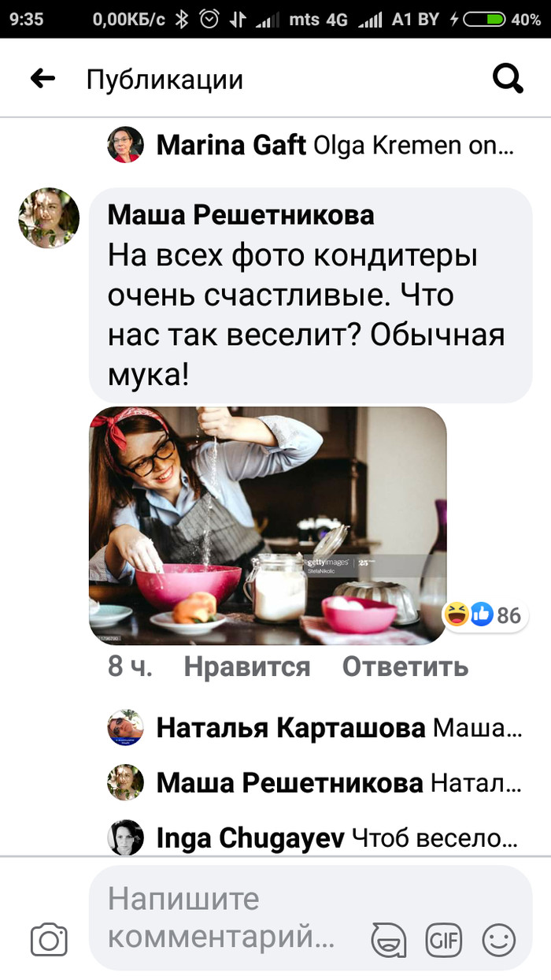Go back using the left arrow
551x980 pixels.
click(x=43, y=78)
